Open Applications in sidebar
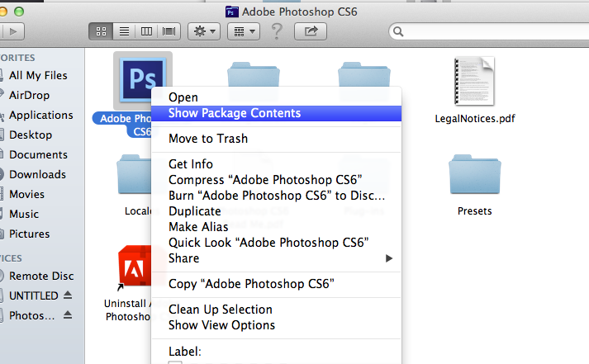Screen dimensions: 589x364 41,116
